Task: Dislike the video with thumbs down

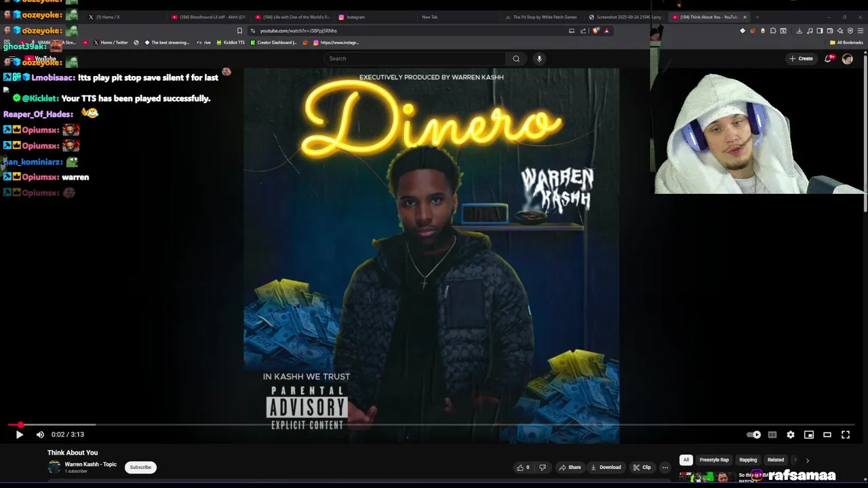Action: coord(542,467)
